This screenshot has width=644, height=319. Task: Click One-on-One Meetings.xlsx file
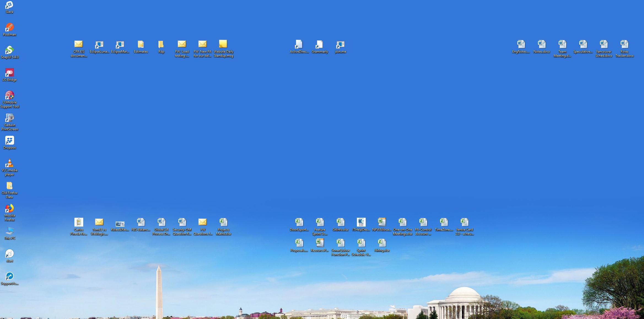pyautogui.click(x=402, y=227)
